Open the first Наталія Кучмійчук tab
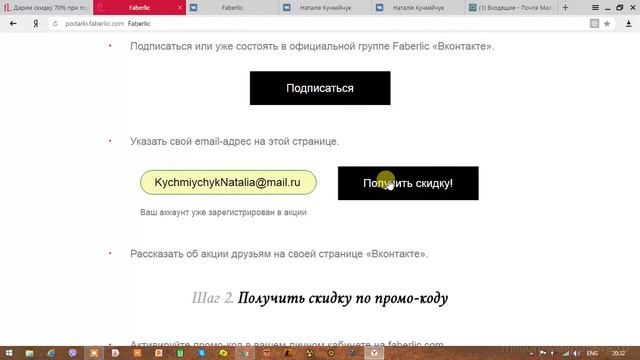The width and height of the screenshot is (640, 360). click(x=325, y=7)
